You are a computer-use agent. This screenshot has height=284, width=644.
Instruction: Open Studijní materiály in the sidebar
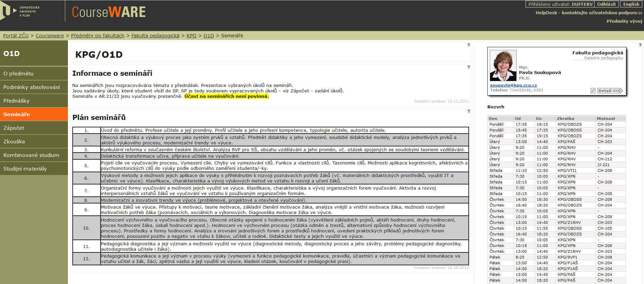34,168
